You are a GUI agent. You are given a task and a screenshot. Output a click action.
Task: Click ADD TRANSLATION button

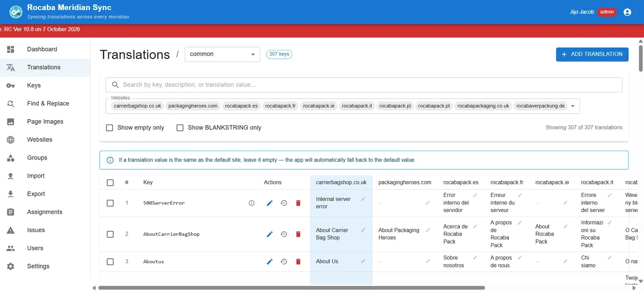point(592,54)
